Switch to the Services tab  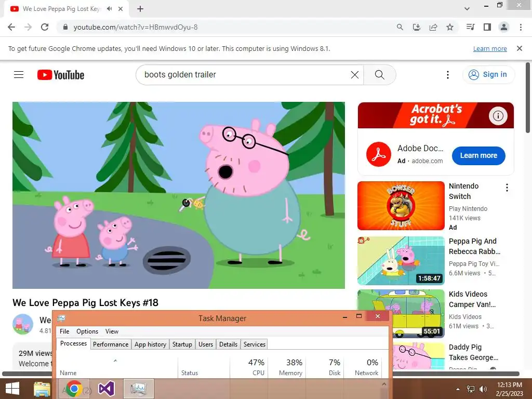tap(255, 344)
